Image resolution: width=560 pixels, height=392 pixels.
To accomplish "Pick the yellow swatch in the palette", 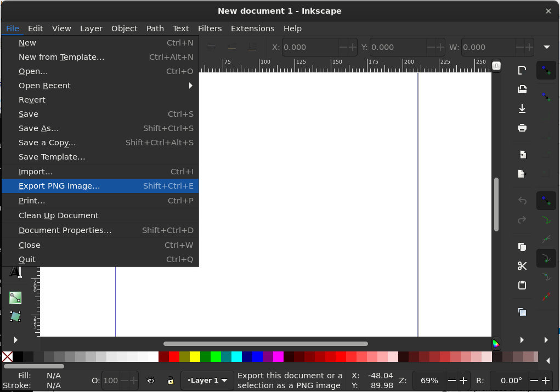I will 195,357.
